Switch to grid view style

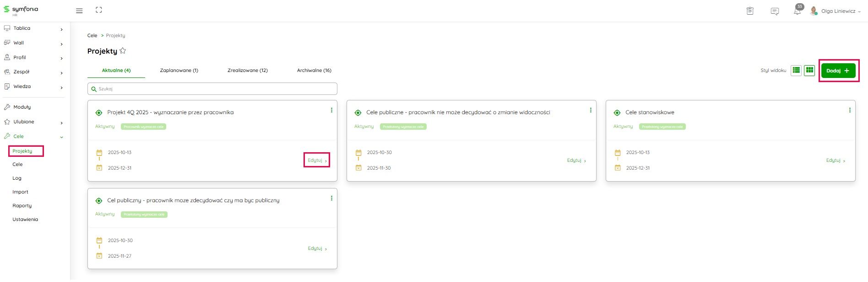pos(809,70)
